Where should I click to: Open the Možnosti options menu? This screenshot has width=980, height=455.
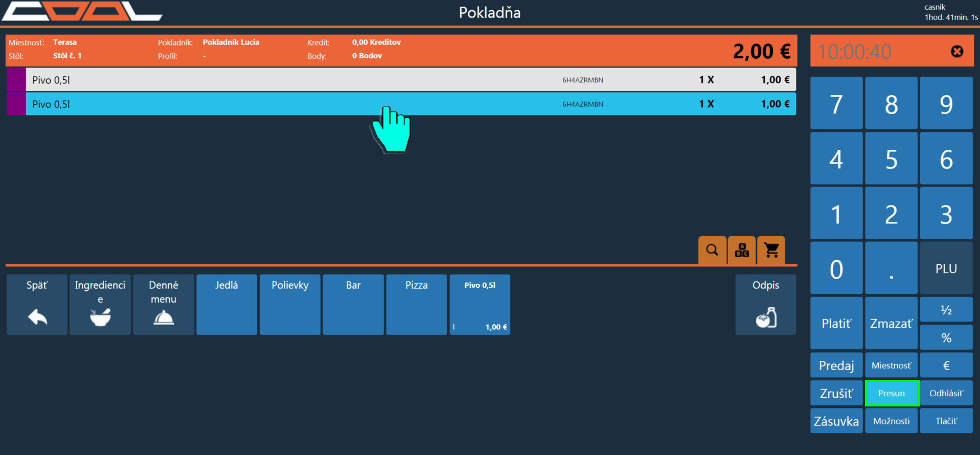point(891,421)
